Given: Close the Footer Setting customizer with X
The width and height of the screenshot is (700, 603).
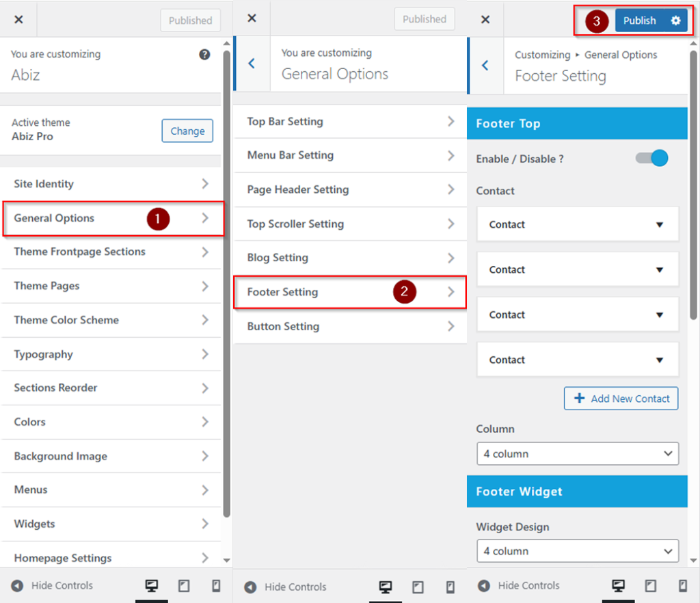Looking at the screenshot, I should point(485,20).
